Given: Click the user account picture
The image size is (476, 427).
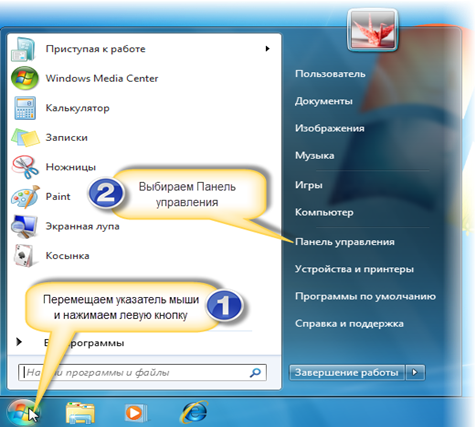Looking at the screenshot, I should 372,30.
